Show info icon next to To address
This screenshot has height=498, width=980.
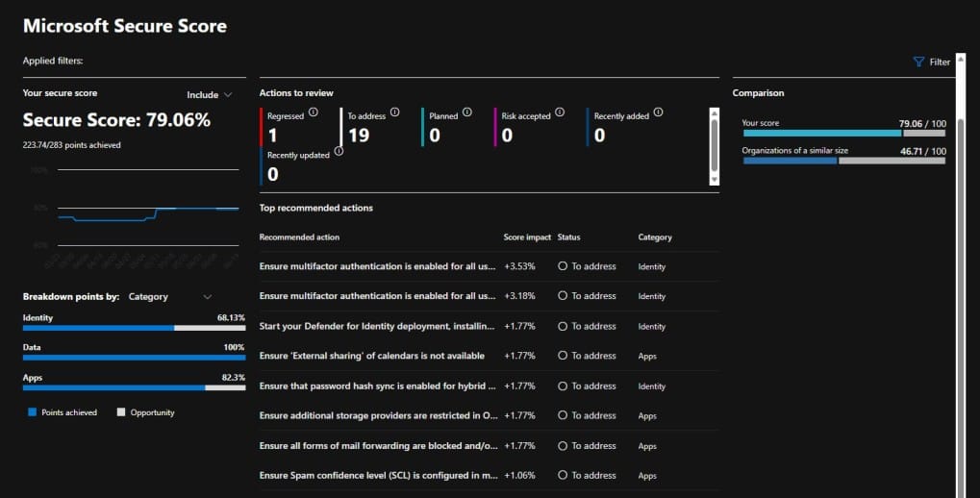click(x=395, y=112)
